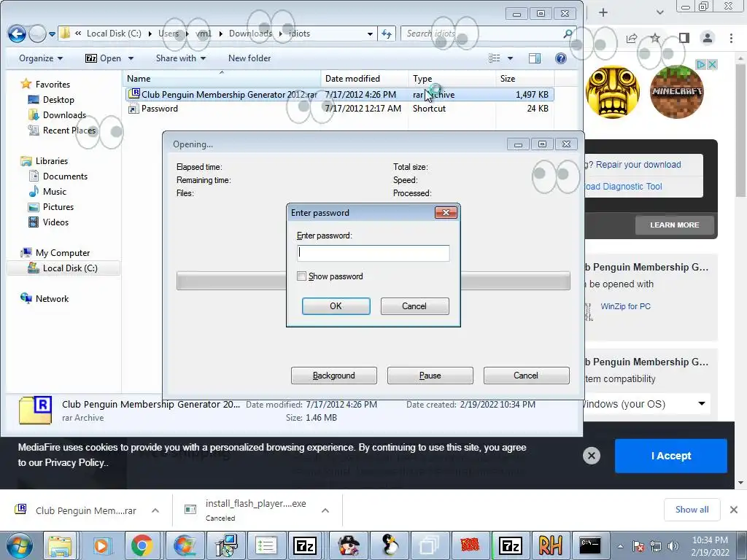Expand the Open button dropdown arrow
The width and height of the screenshot is (747, 560).
(131, 58)
